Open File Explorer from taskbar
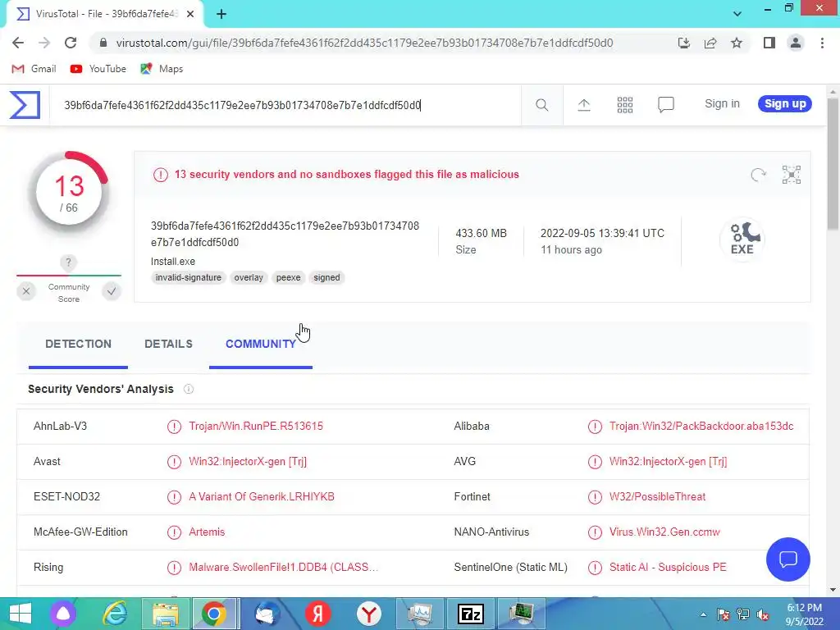 pos(166,614)
